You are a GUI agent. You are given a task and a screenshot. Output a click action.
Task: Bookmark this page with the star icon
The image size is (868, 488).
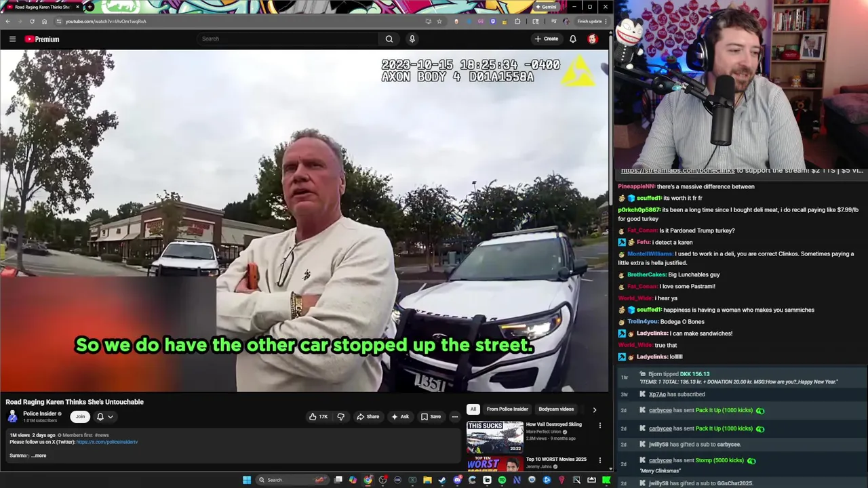tap(439, 21)
